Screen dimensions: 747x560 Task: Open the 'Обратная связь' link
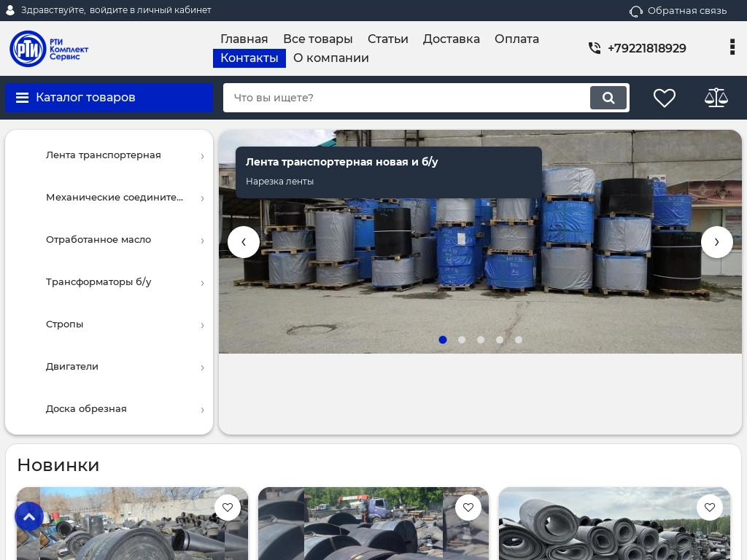click(687, 10)
